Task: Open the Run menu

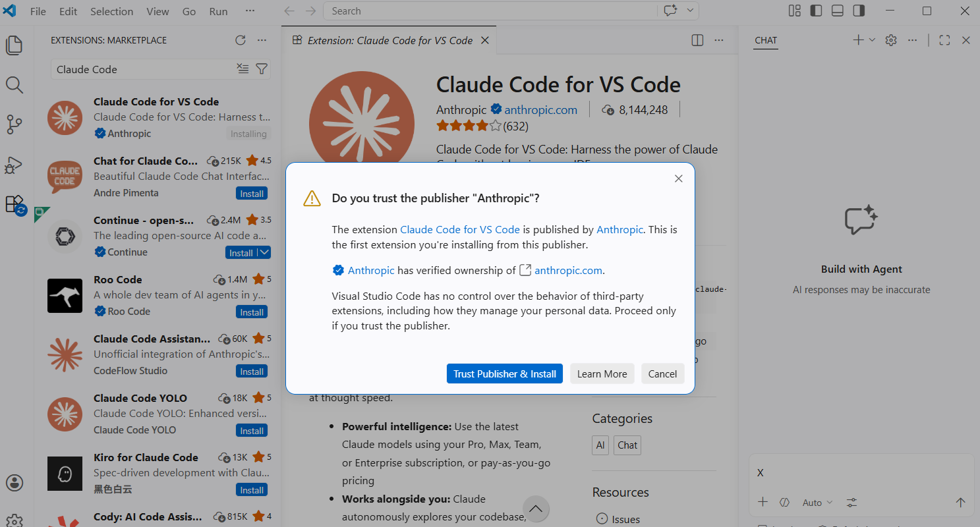Action: coord(218,11)
